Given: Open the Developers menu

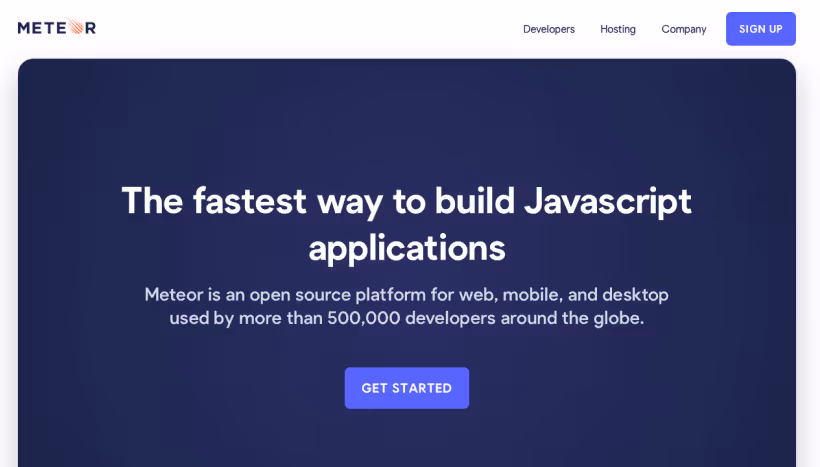Looking at the screenshot, I should [549, 29].
